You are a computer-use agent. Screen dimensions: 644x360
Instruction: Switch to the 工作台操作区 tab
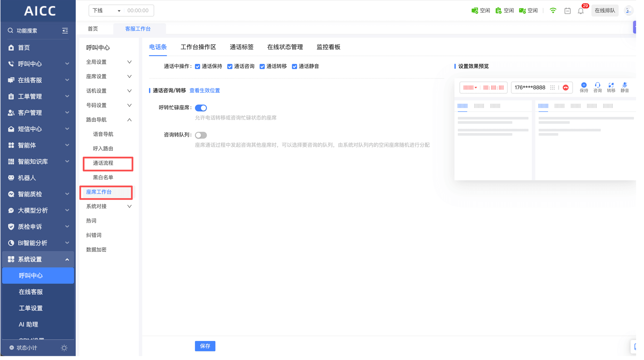[x=198, y=47]
